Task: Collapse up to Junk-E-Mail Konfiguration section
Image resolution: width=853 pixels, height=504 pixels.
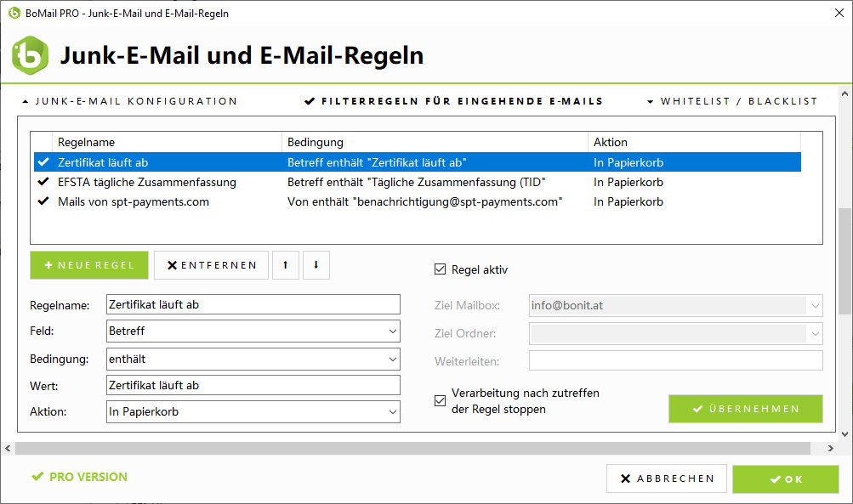Action: tap(130, 101)
